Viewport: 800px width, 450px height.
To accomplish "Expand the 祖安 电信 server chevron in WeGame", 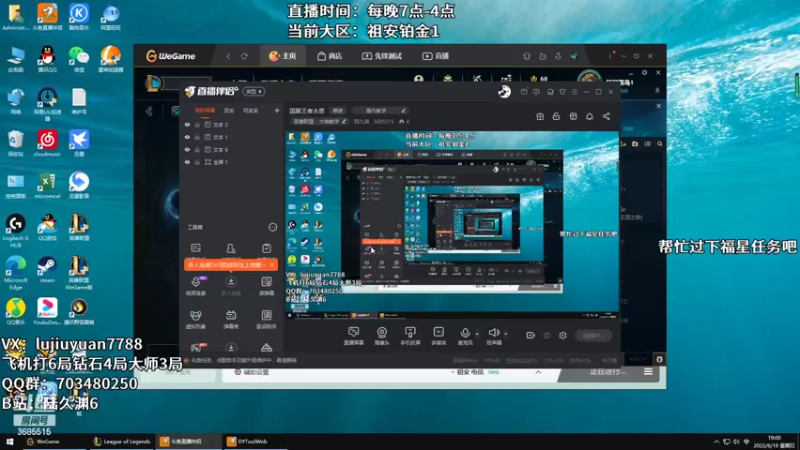I will coord(538,372).
